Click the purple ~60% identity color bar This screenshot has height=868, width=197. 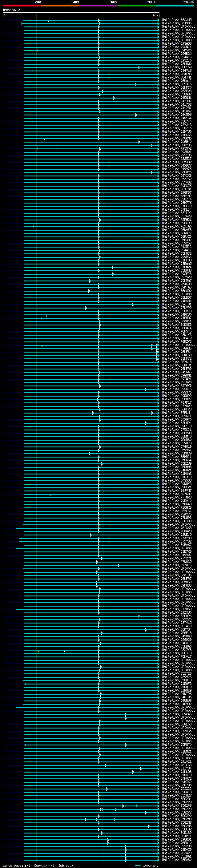[98, 6]
